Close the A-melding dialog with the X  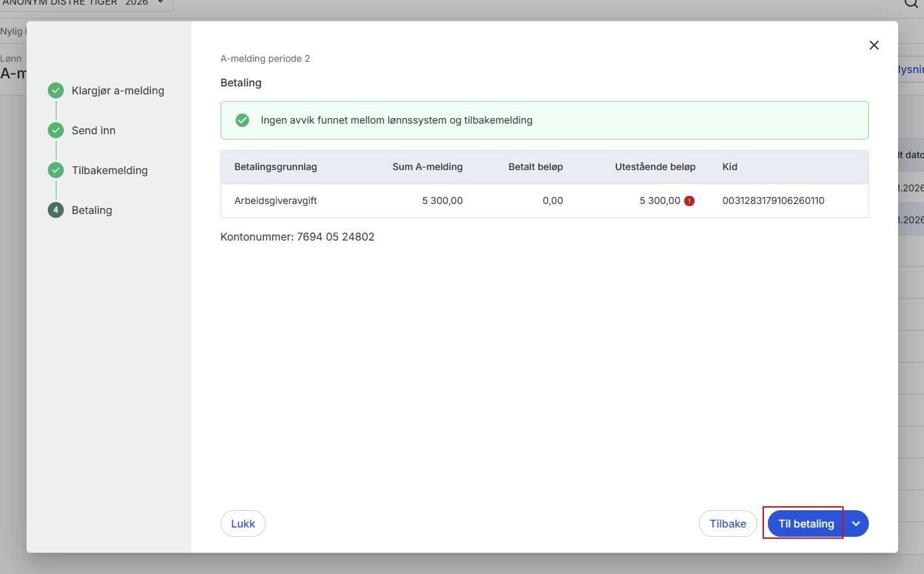[x=874, y=45]
